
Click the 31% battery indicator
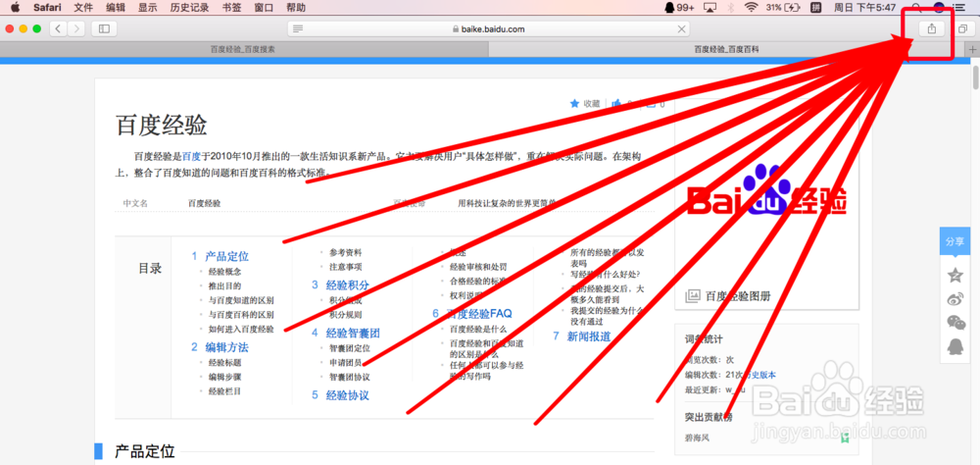point(784,8)
